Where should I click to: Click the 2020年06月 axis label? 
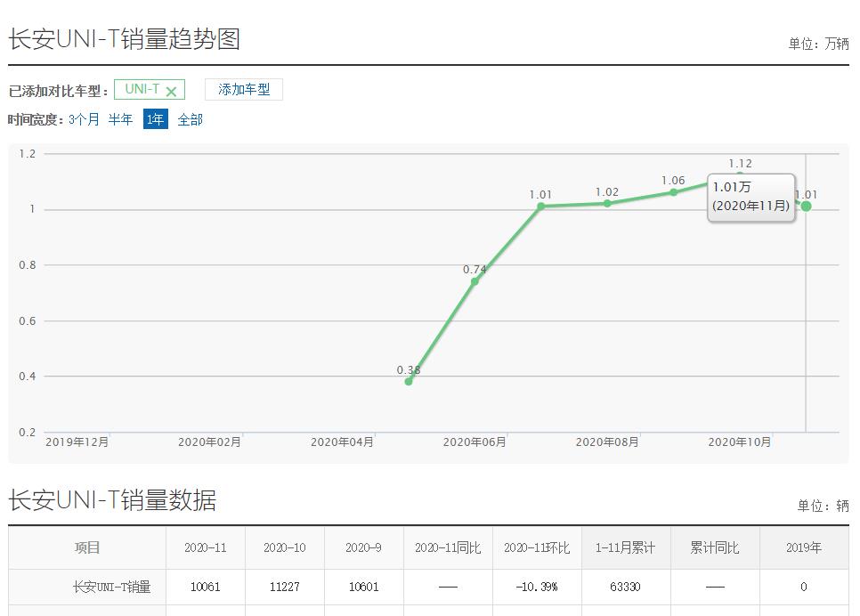tap(475, 442)
